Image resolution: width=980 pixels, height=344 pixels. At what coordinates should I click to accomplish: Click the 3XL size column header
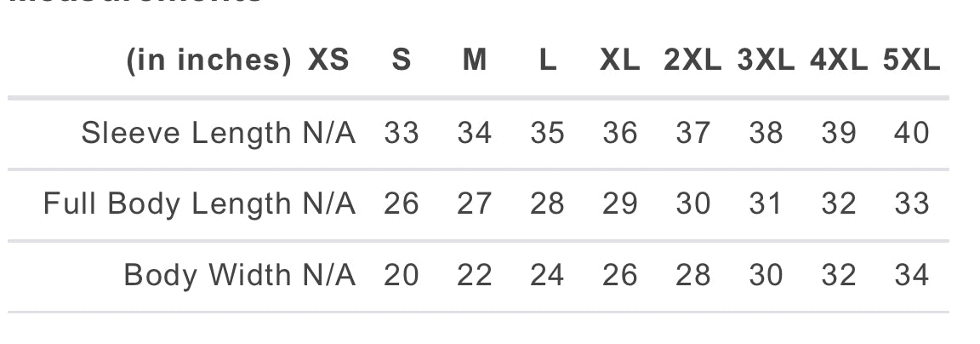766,60
